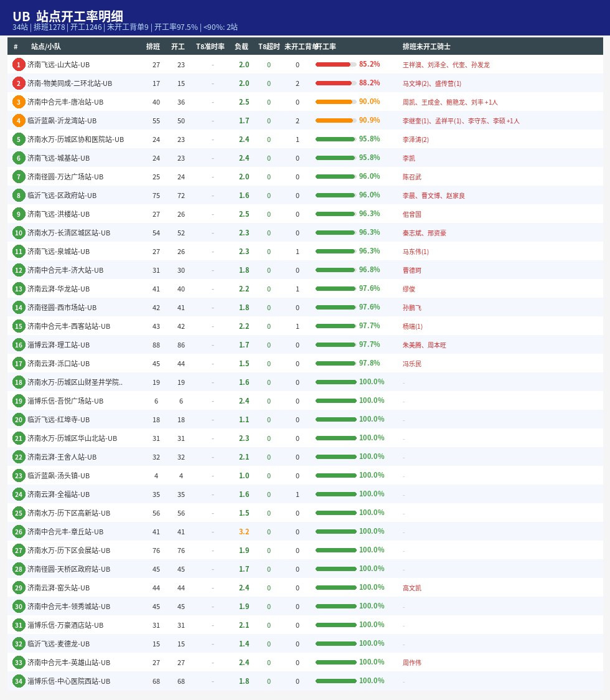Click riders 朱美腾、周本旺
Viewport: 610px width, 700px height.
coord(425,345)
